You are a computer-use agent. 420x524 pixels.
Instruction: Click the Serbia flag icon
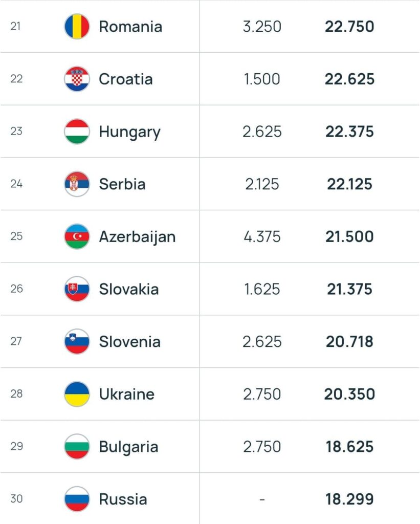pyautogui.click(x=77, y=184)
